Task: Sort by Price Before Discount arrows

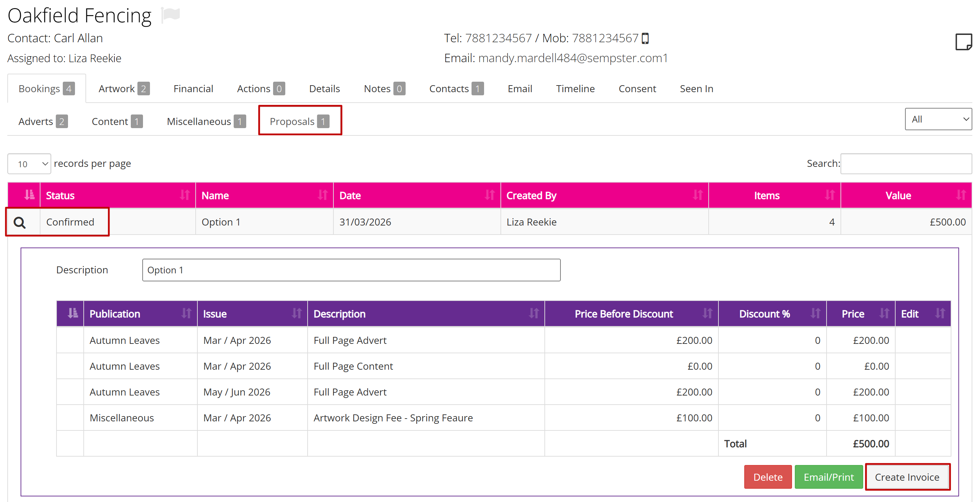Action: [708, 313]
